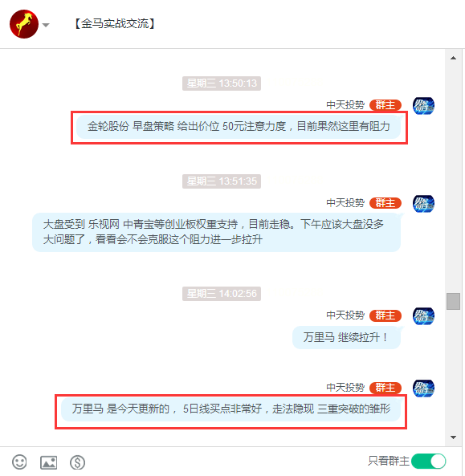
Task: Click avatar beside the last message
Action: click(x=423, y=388)
